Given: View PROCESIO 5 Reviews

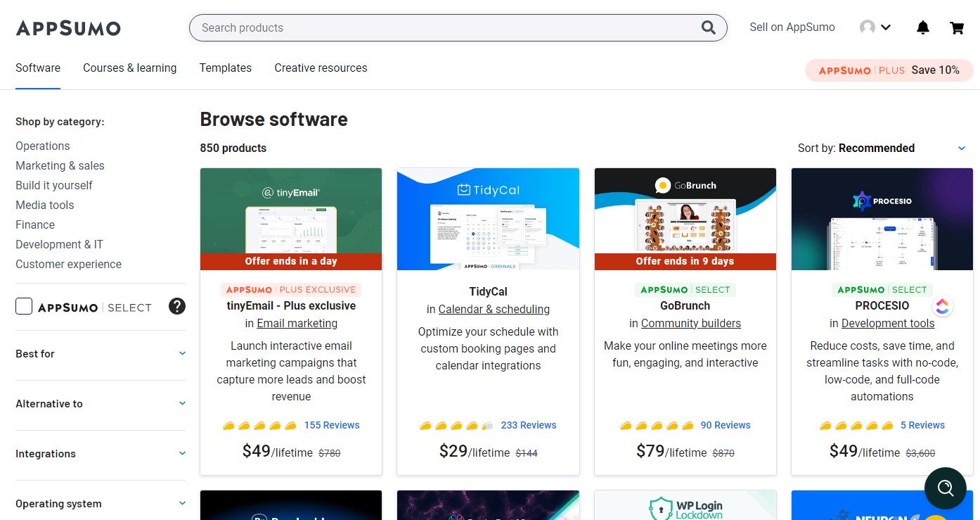Looking at the screenshot, I should tap(922, 426).
